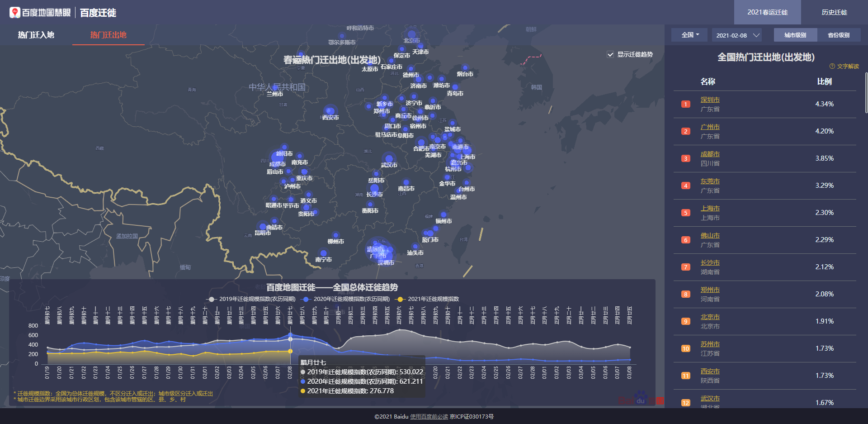Open the 郑州市 link in ranking list
Viewport: 868px width, 424px height.
tap(710, 290)
